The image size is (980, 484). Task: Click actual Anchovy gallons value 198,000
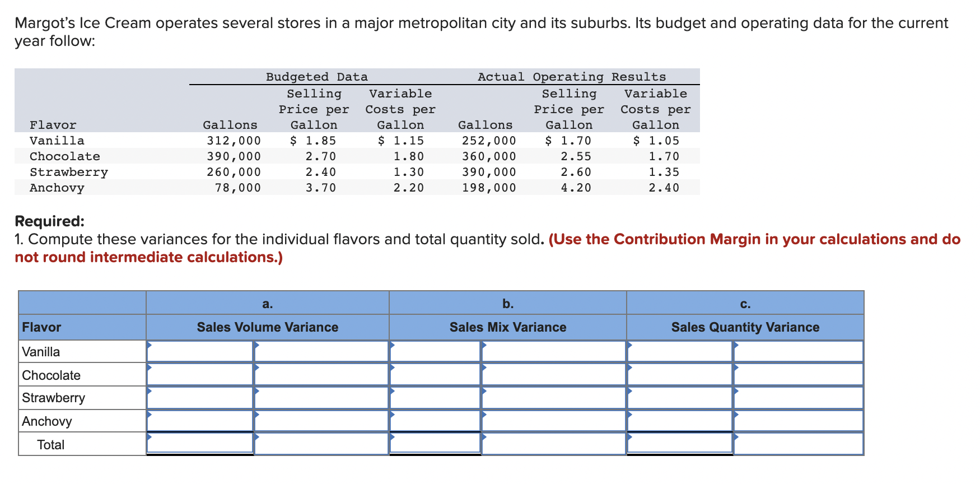[x=489, y=188]
